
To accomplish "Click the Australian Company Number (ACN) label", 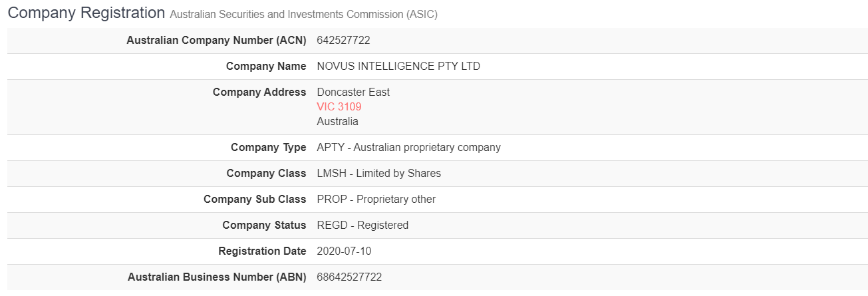I will (x=216, y=40).
